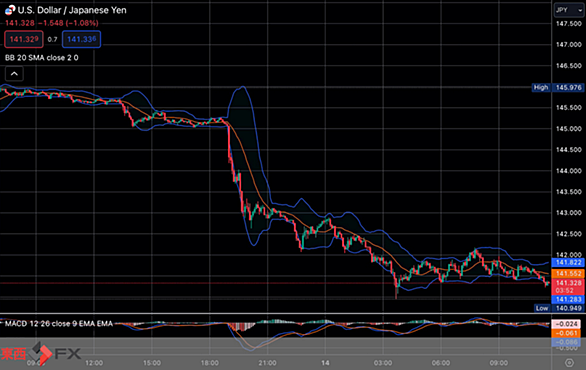
Task: Click the 141.328 -1.548 (-1.08%) price change text
Action: click(x=52, y=23)
